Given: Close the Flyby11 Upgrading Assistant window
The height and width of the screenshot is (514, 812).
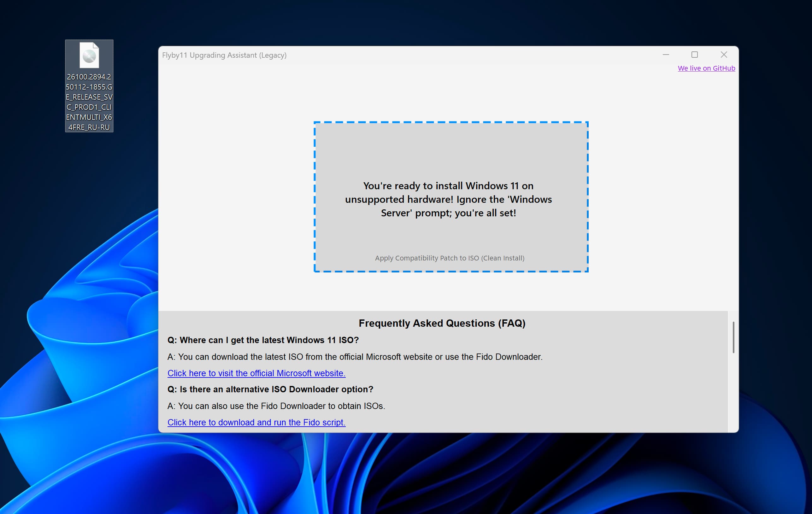Looking at the screenshot, I should [724, 55].
